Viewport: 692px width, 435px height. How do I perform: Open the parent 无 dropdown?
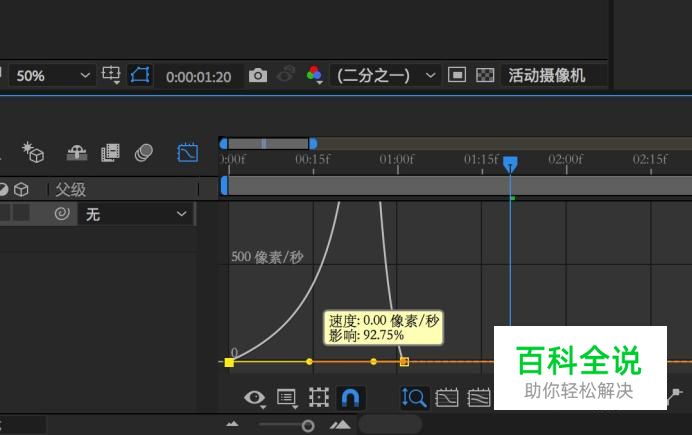point(135,214)
